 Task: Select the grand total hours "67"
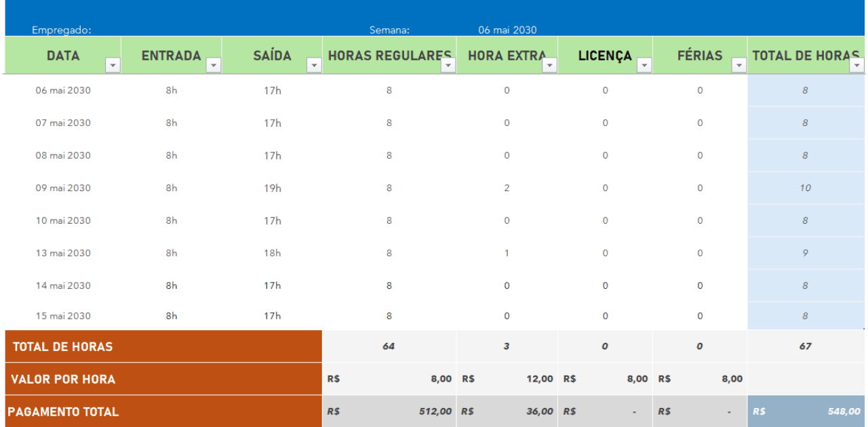point(806,346)
